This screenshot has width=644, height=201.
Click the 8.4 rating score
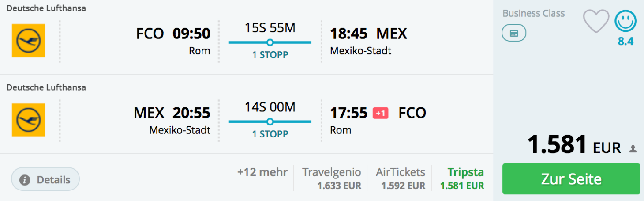(x=625, y=42)
